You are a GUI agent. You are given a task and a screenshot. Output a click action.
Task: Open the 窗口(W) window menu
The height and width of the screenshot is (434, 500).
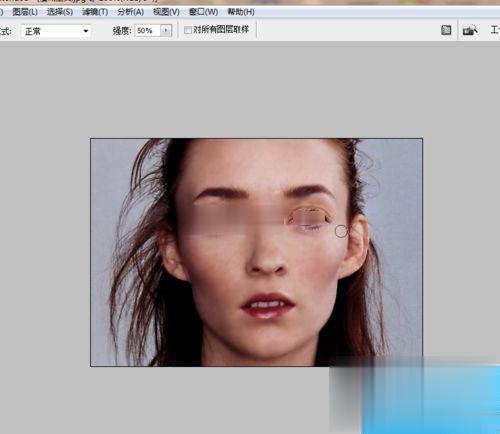pyautogui.click(x=203, y=12)
